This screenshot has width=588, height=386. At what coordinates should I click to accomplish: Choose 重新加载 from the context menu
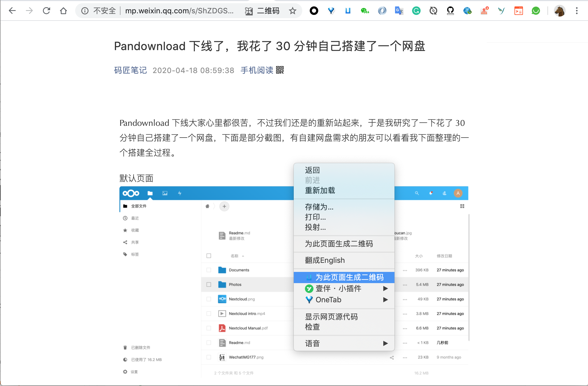pyautogui.click(x=344, y=190)
